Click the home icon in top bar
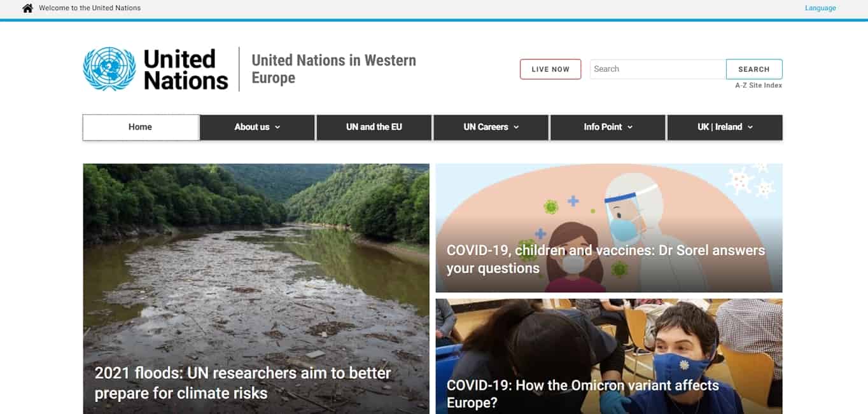 coord(27,8)
